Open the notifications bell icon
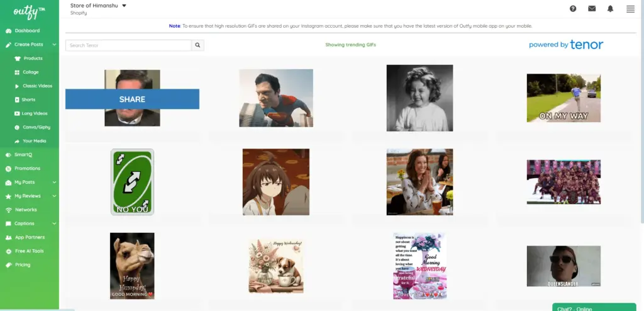 (610, 9)
